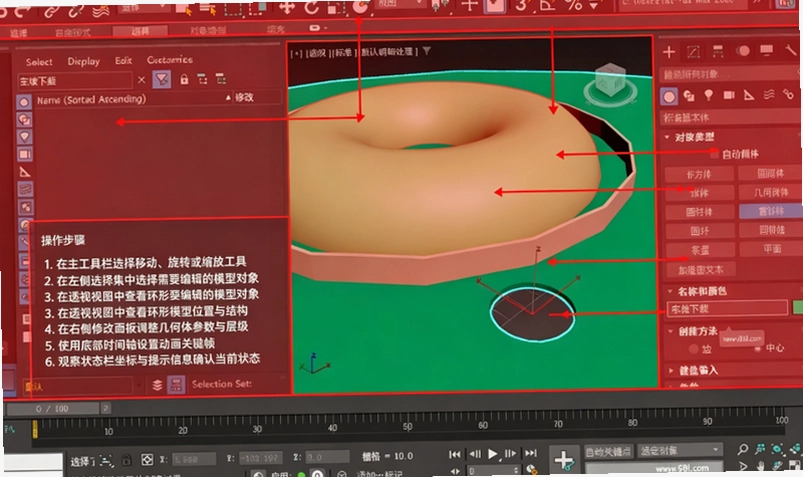
Task: Select the Shapes category icon
Action: [x=689, y=96]
